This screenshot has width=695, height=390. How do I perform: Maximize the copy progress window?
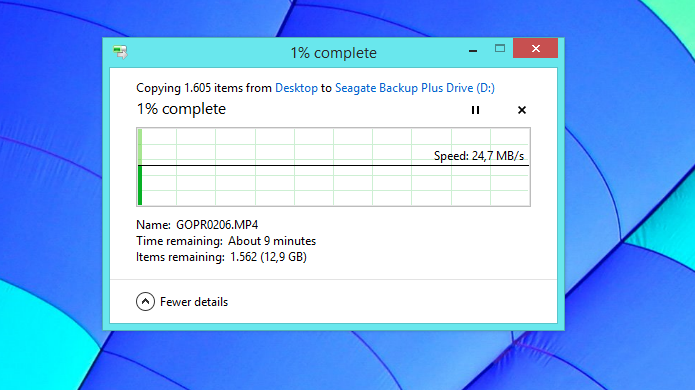pos(500,49)
